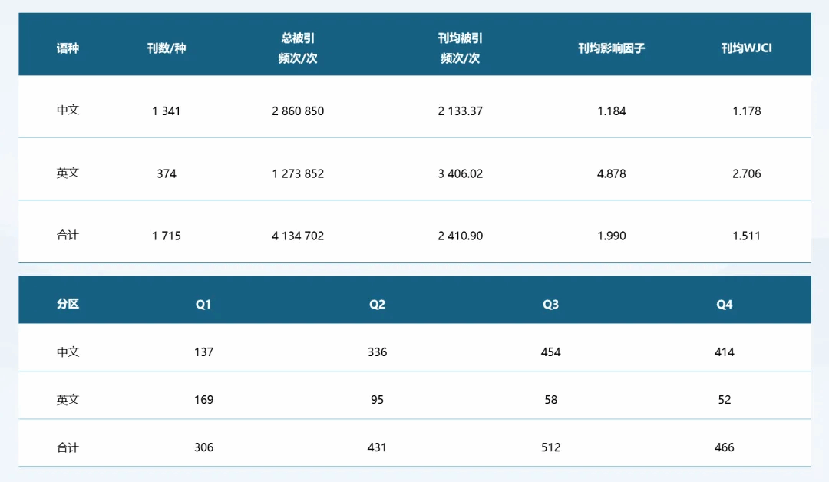Select the Q3 column header
The height and width of the screenshot is (484, 830).
[x=551, y=304]
